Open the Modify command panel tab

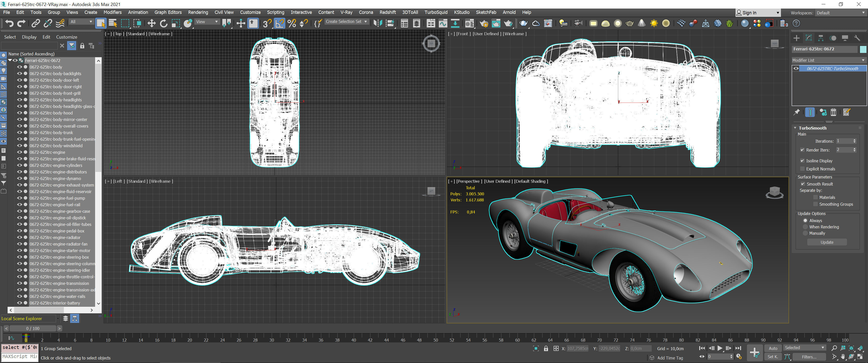[808, 38]
